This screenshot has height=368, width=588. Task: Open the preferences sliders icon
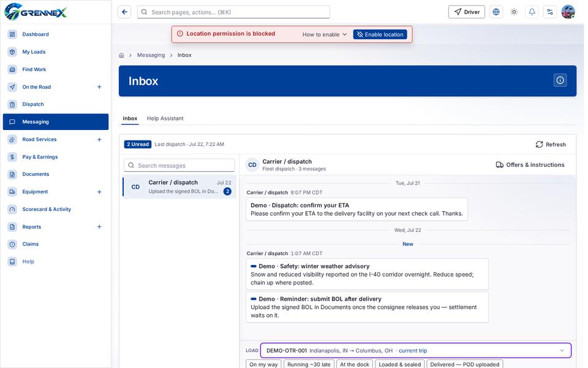click(550, 12)
